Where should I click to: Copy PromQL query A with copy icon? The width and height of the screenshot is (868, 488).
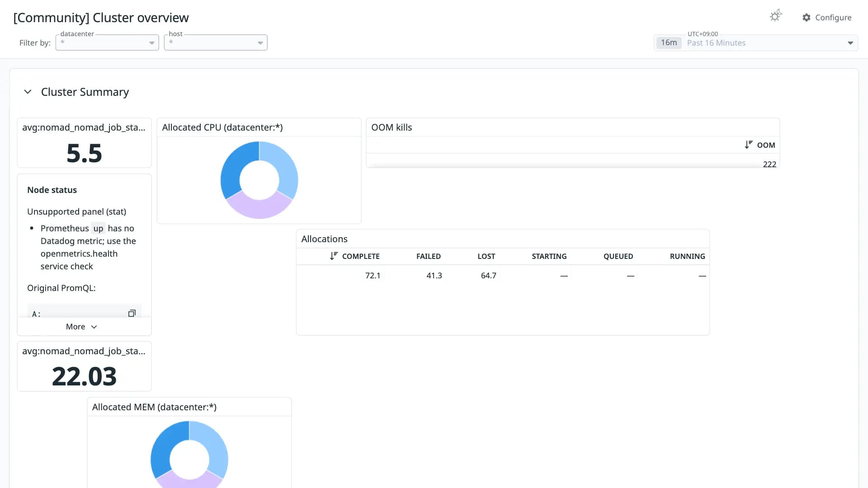[x=132, y=313]
